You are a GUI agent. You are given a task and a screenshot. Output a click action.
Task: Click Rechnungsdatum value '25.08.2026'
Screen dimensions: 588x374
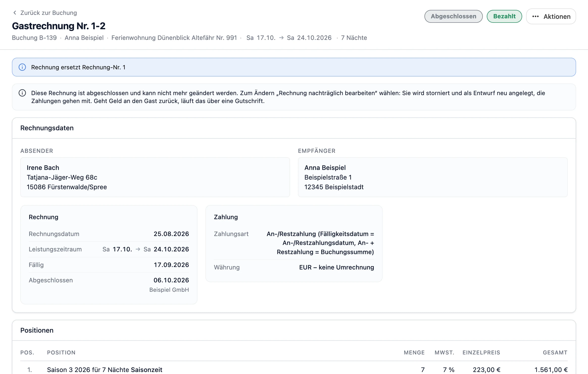point(171,234)
